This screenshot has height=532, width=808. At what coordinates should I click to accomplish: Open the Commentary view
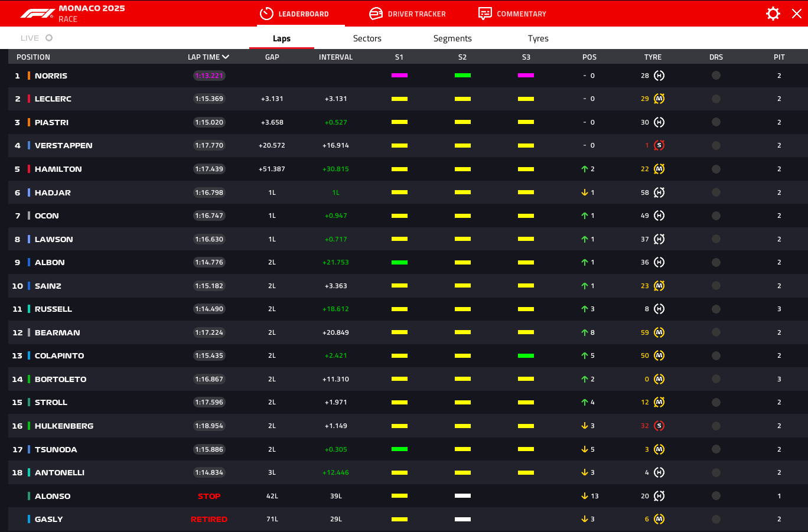tap(512, 14)
